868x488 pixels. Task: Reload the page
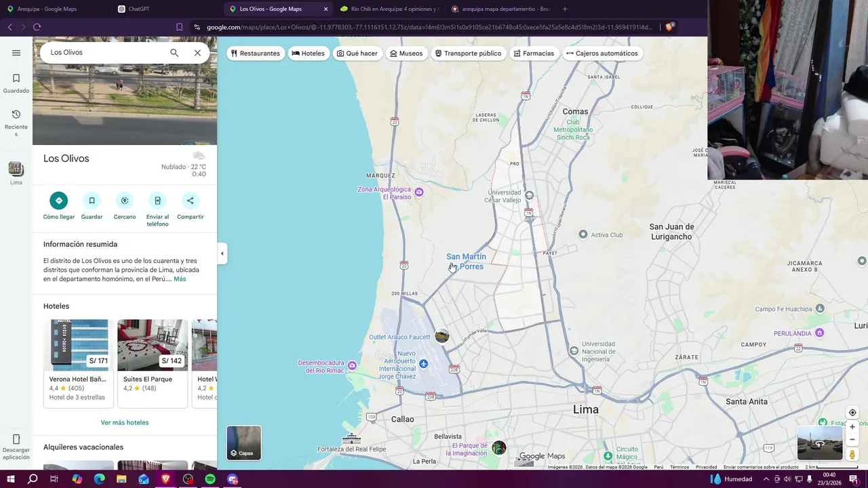pyautogui.click(x=37, y=27)
